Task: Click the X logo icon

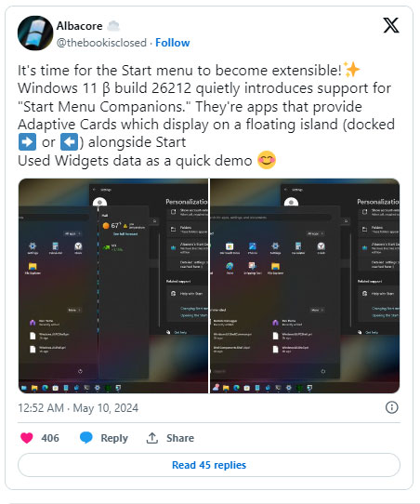Action: coord(391,25)
